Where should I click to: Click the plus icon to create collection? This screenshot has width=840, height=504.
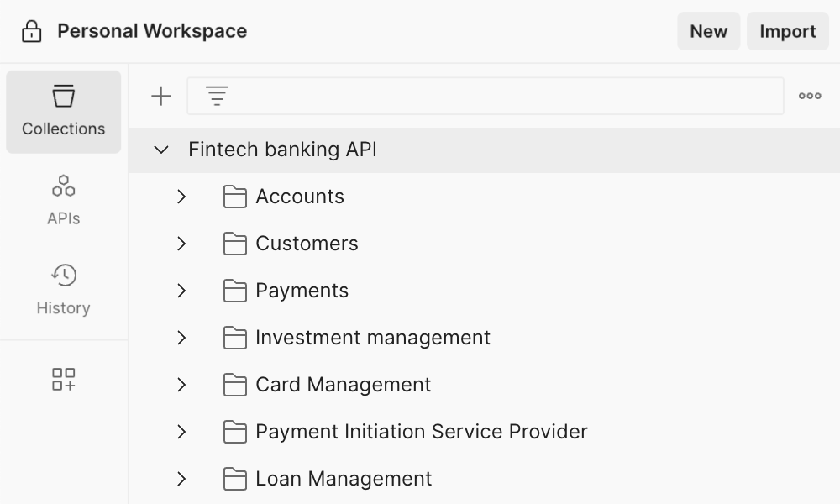[x=160, y=97]
